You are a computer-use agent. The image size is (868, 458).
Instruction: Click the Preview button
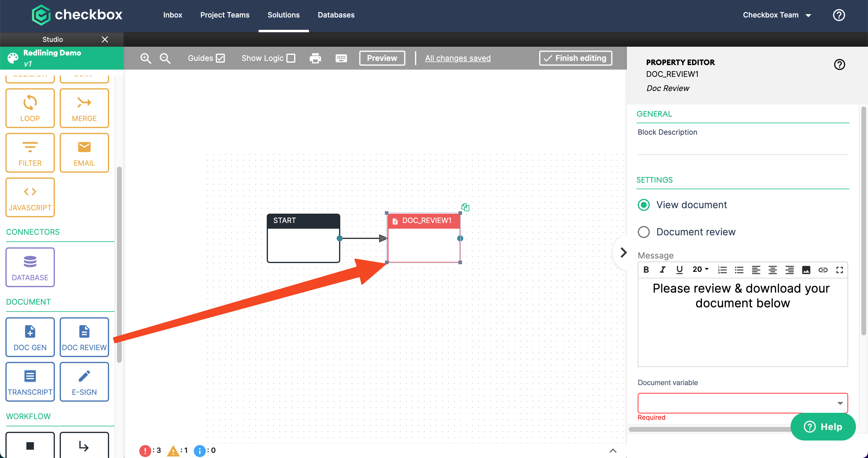click(382, 58)
